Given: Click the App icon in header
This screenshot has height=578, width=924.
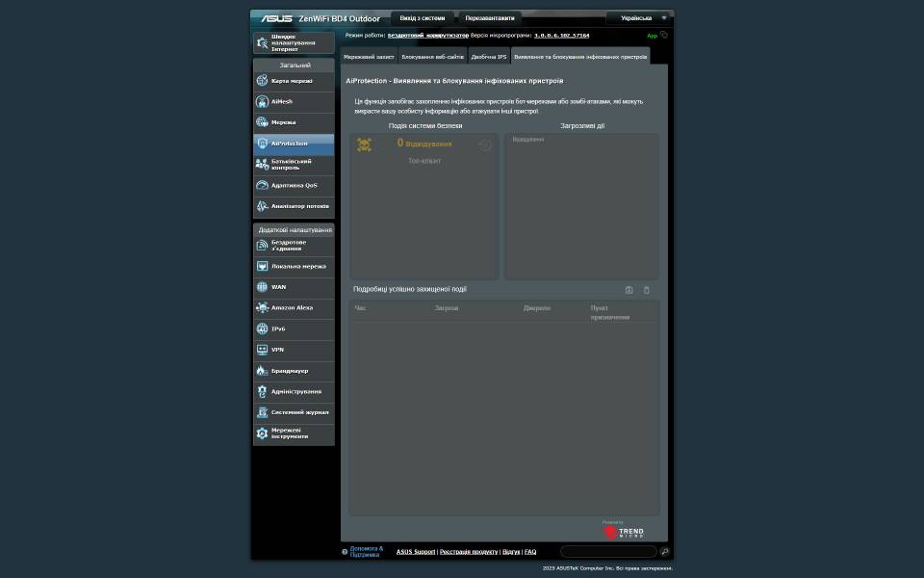Looking at the screenshot, I should 656,35.
